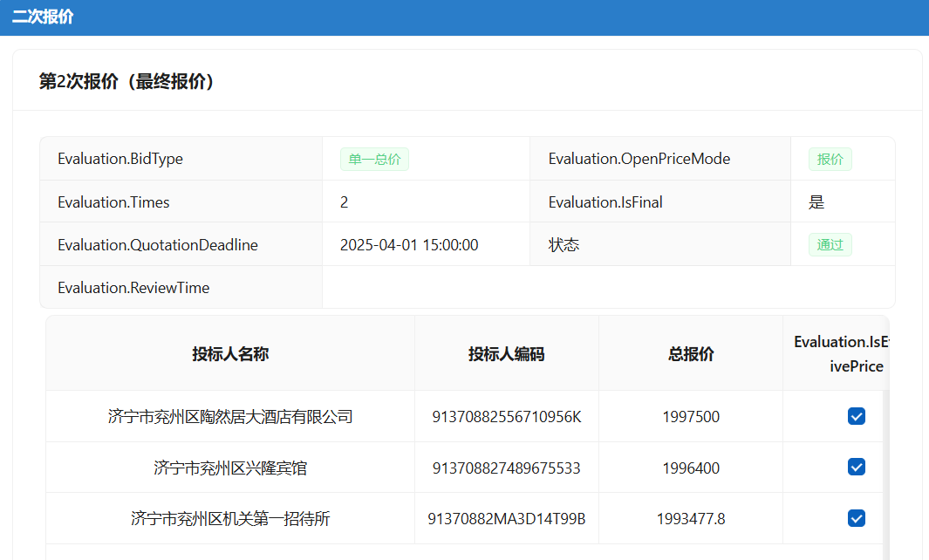Click bidder code 91370882556710956K
Viewport: 929px width, 560px height.
[507, 417]
